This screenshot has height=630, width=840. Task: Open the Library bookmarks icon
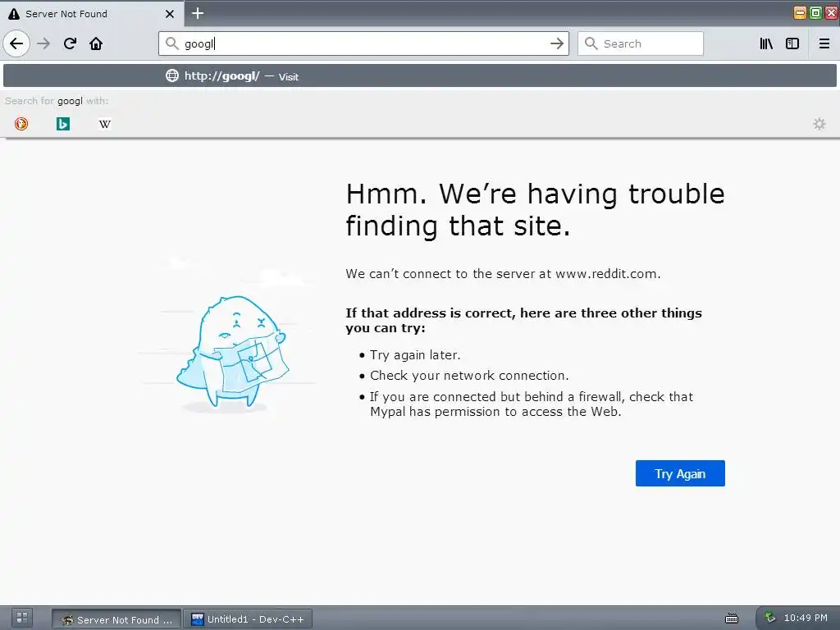pos(766,43)
